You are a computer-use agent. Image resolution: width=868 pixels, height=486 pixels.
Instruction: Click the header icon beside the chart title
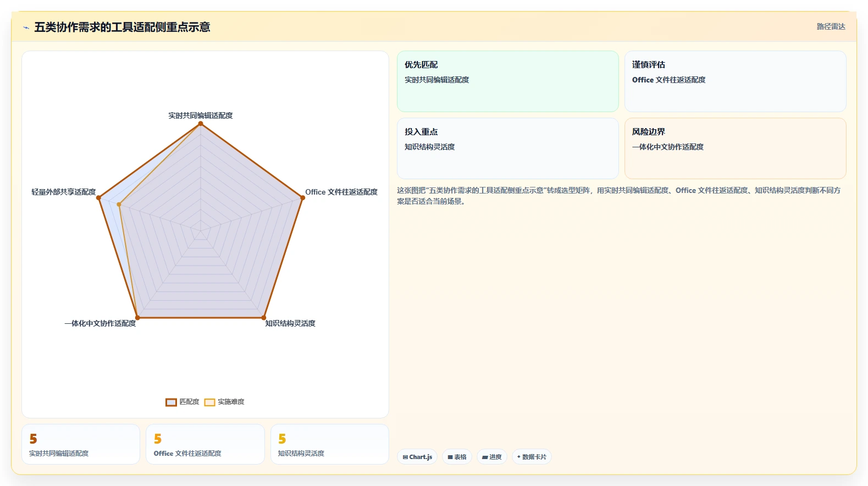pos(26,27)
